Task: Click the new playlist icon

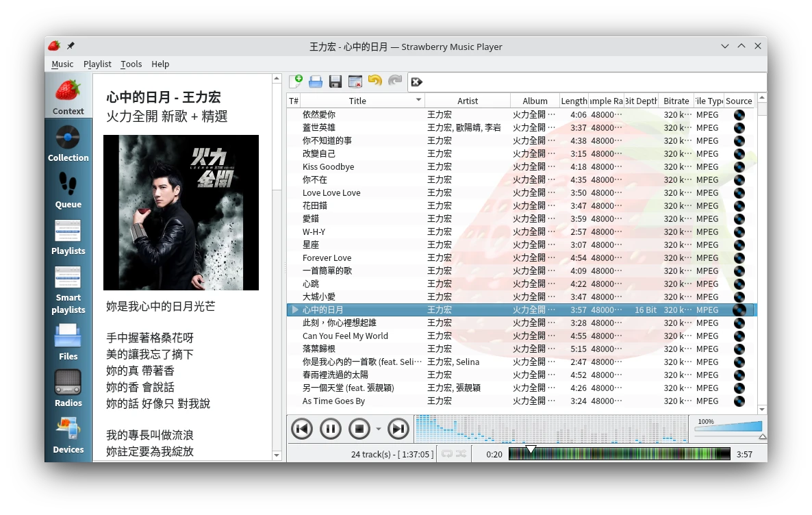Action: pyautogui.click(x=296, y=82)
